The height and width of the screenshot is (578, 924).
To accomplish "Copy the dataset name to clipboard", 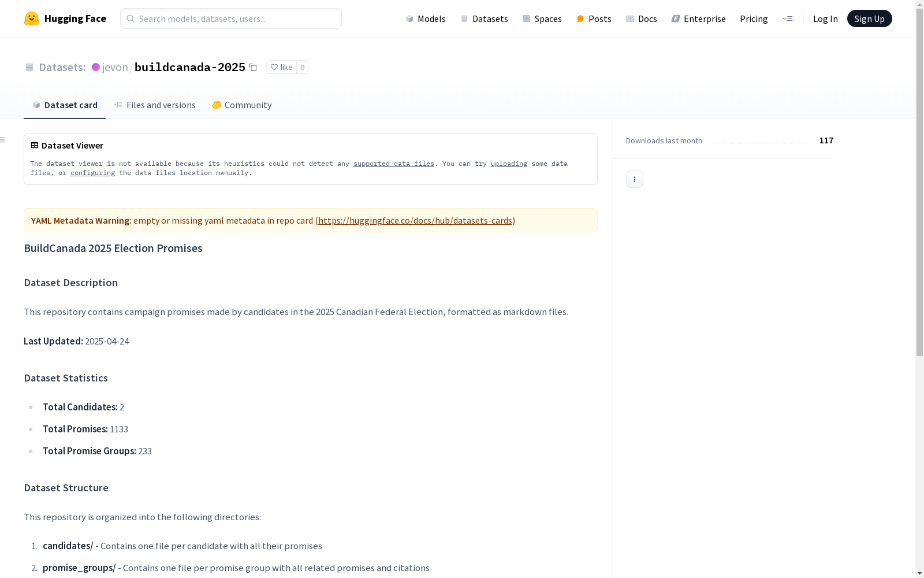I will [253, 67].
